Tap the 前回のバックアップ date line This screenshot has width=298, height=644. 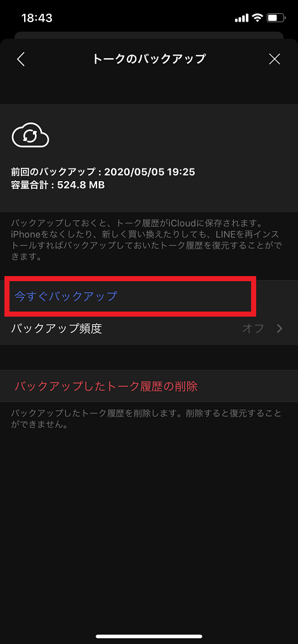pos(103,172)
